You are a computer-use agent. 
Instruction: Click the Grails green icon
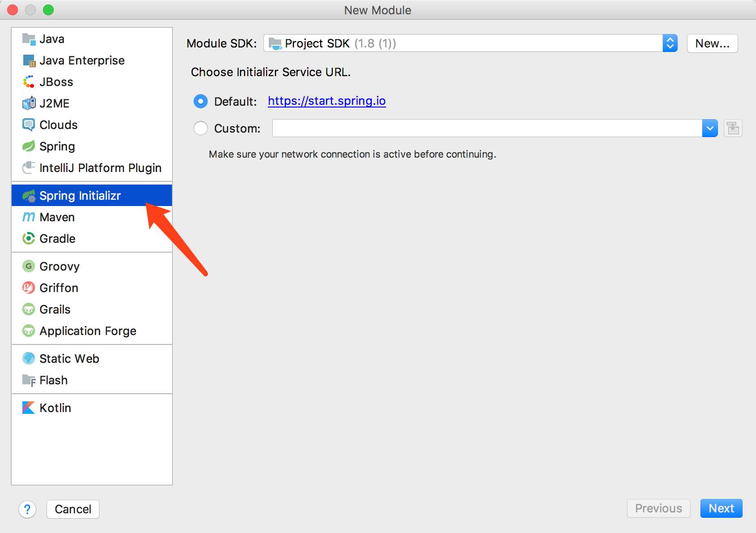pos(29,309)
